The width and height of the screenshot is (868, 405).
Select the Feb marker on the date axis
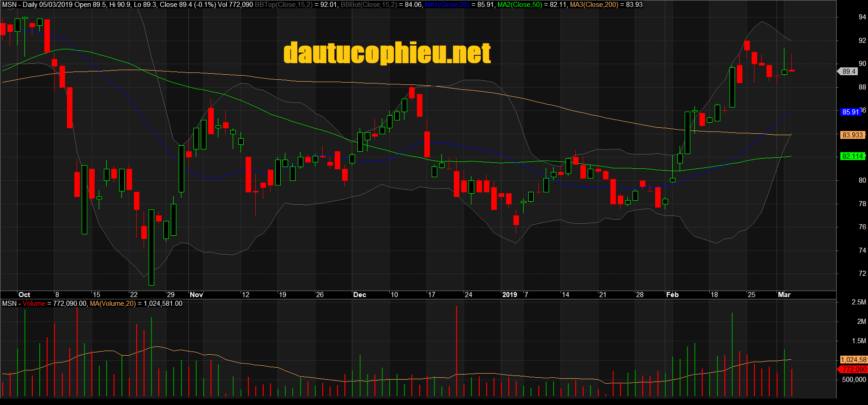[x=672, y=295]
